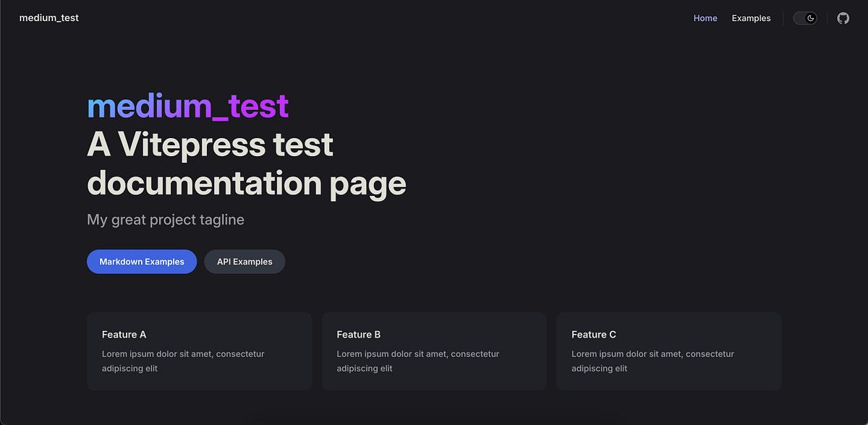The width and height of the screenshot is (868, 425).
Task: Click the moon icon inside the theme switch
Action: pyautogui.click(x=810, y=17)
